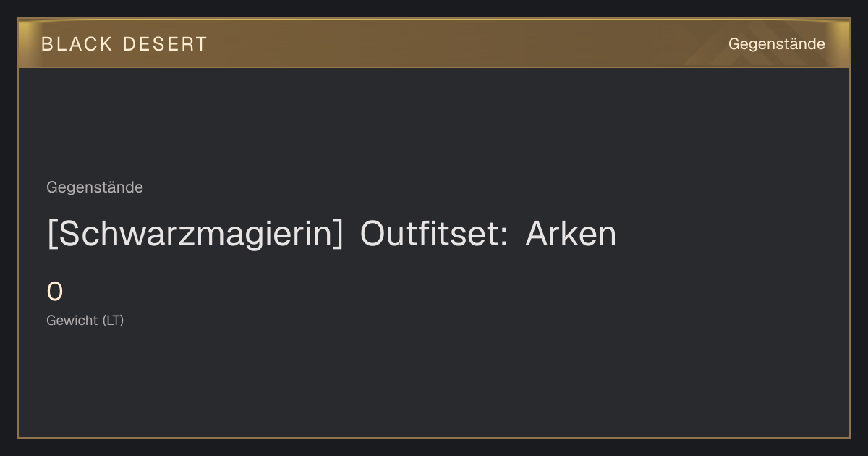Click the closing bracket after Schwarzmagierin
This screenshot has width=868, height=456.
(337, 235)
